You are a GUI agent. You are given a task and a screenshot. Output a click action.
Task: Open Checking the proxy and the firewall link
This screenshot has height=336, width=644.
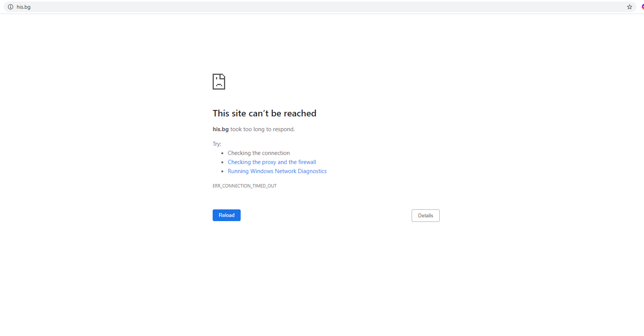(x=272, y=162)
